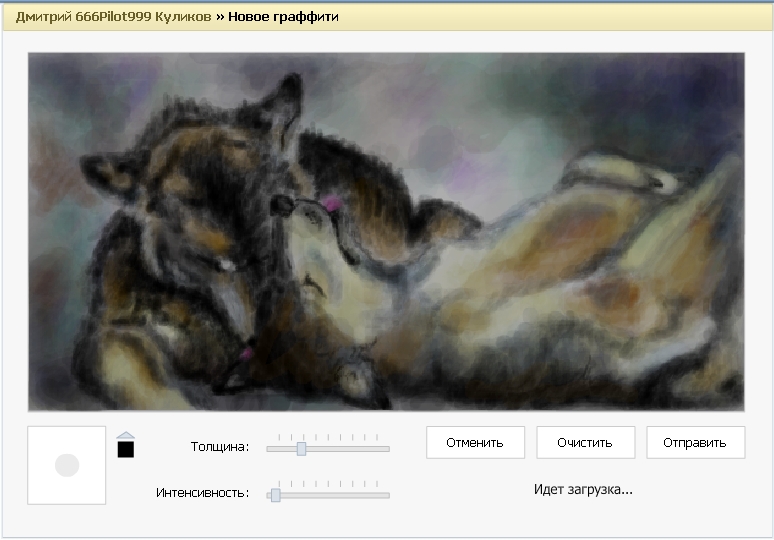The height and width of the screenshot is (540, 774).
Task: Click on the wolf graffiti canvas
Action: coord(386,231)
